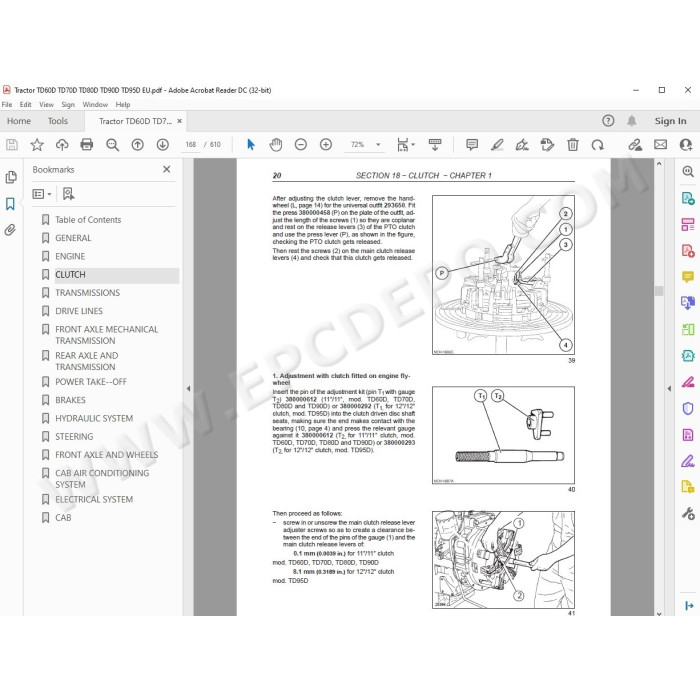Open Table of Contents bookmark
700x700 pixels.
pos(88,220)
